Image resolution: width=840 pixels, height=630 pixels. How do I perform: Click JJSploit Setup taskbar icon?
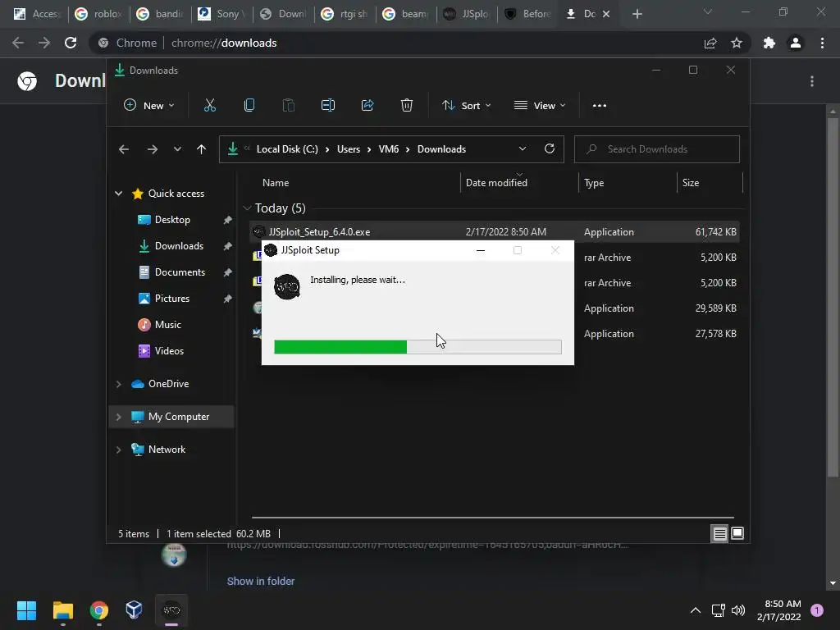[x=171, y=610]
